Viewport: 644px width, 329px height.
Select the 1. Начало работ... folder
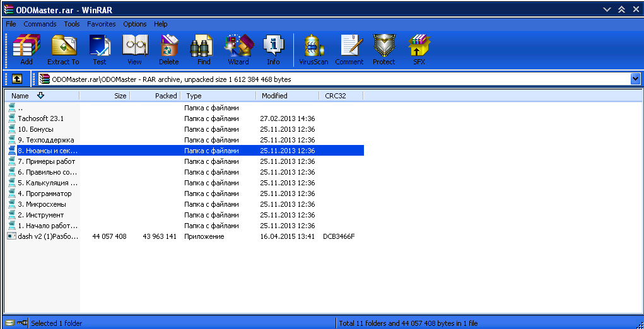click(x=48, y=226)
